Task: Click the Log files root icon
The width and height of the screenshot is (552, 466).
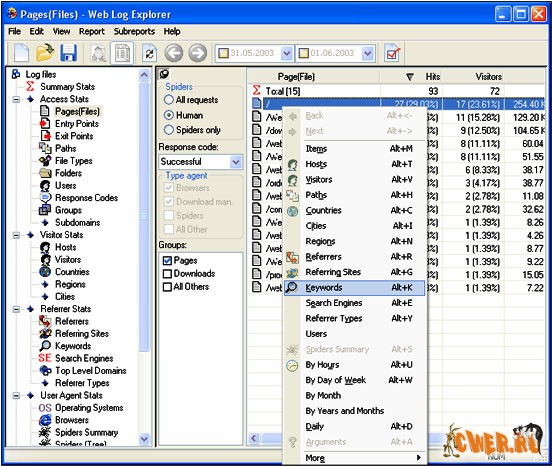Action: (x=16, y=74)
